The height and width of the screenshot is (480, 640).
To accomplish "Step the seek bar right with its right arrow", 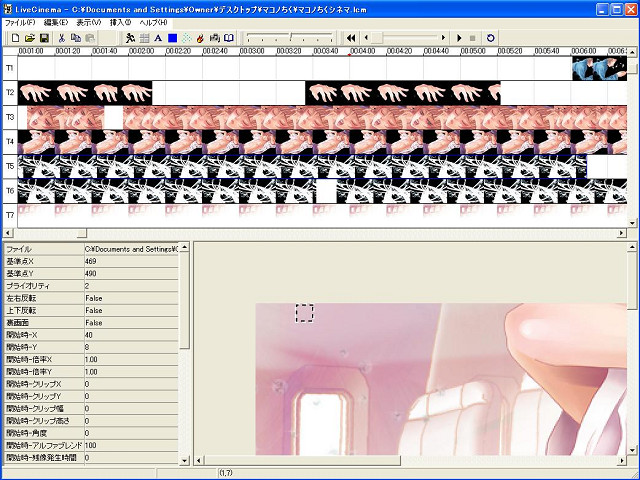I will pyautogui.click(x=443, y=38).
